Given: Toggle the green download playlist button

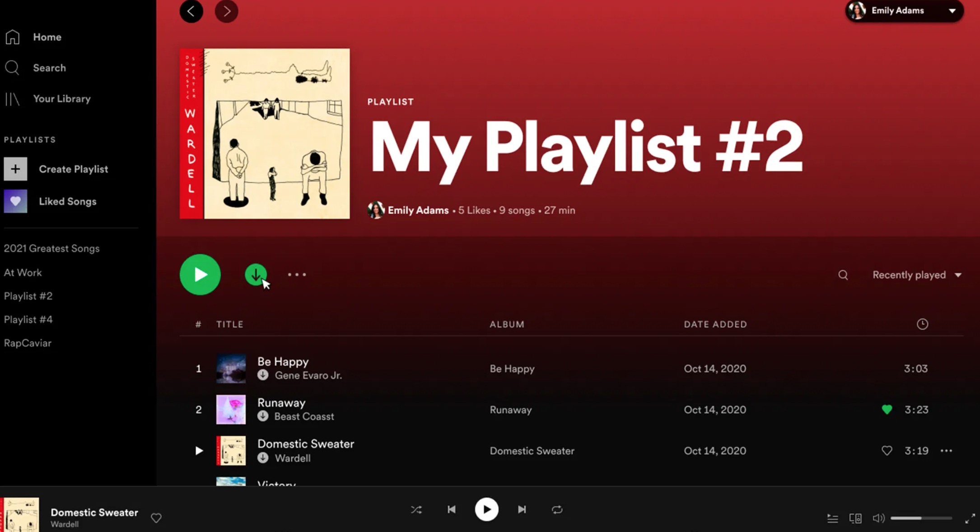Looking at the screenshot, I should [256, 275].
